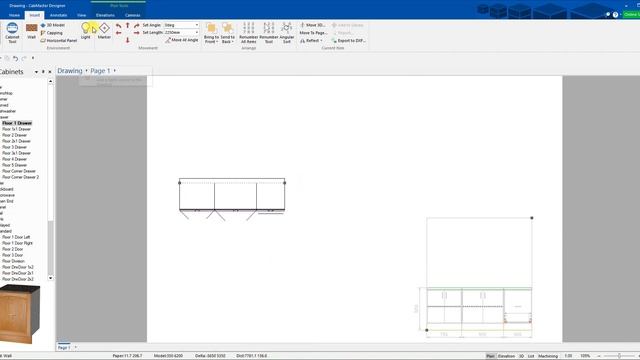Click Move At Angle
Image resolution: width=640 pixels, height=360 pixels.
(182, 40)
